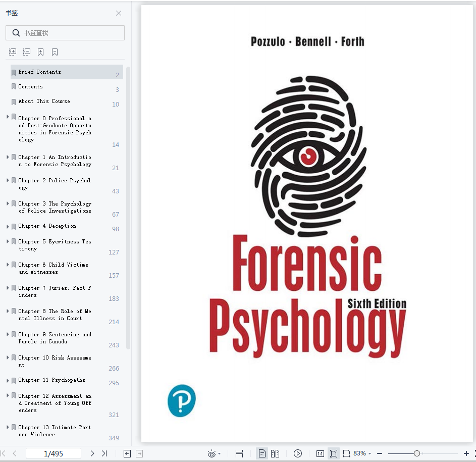
Task: Go forward to next view
Action: click(x=139, y=454)
